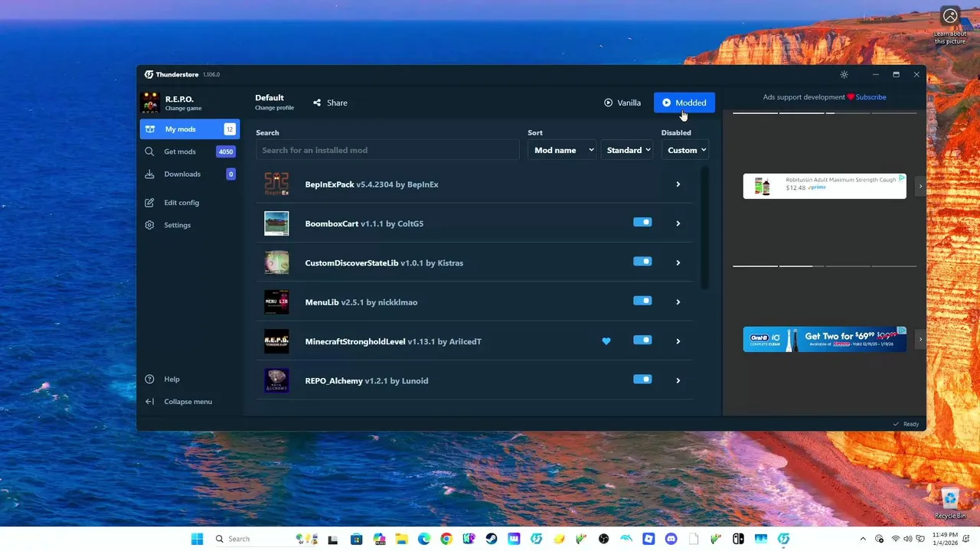Launch the game with the Modded button
980x551 pixels.
click(x=684, y=103)
